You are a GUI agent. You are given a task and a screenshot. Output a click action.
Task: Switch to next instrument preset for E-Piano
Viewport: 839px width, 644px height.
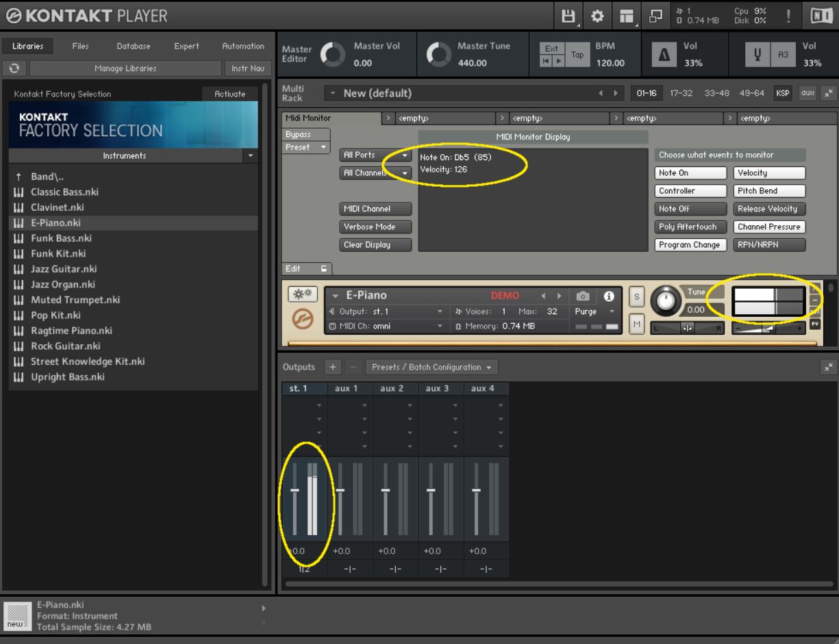(x=559, y=296)
